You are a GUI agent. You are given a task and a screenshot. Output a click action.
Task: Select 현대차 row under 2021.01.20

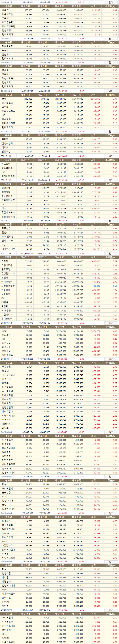(59, 99)
